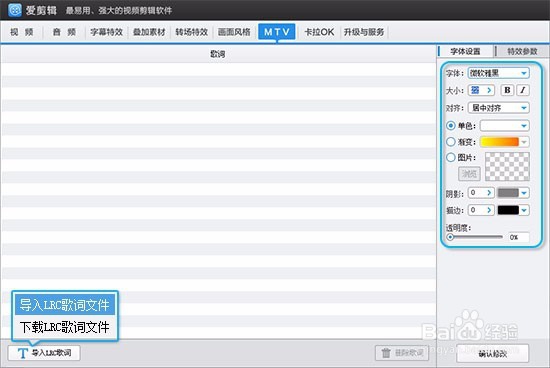
Task: Switch to the 音频 tab
Action: (64, 32)
